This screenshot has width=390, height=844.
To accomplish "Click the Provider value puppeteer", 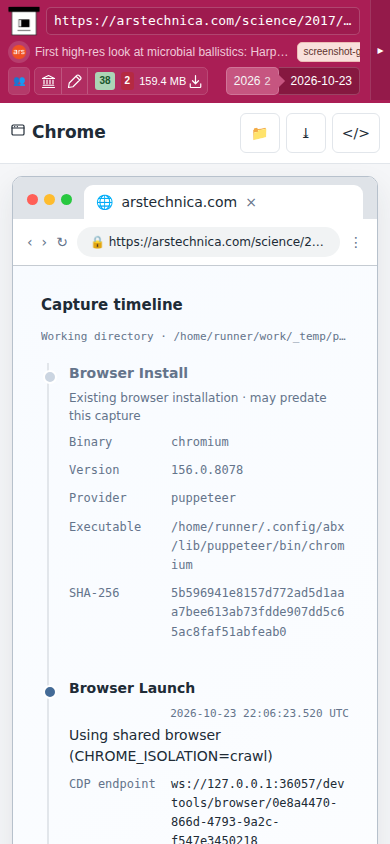I will coord(203,498).
